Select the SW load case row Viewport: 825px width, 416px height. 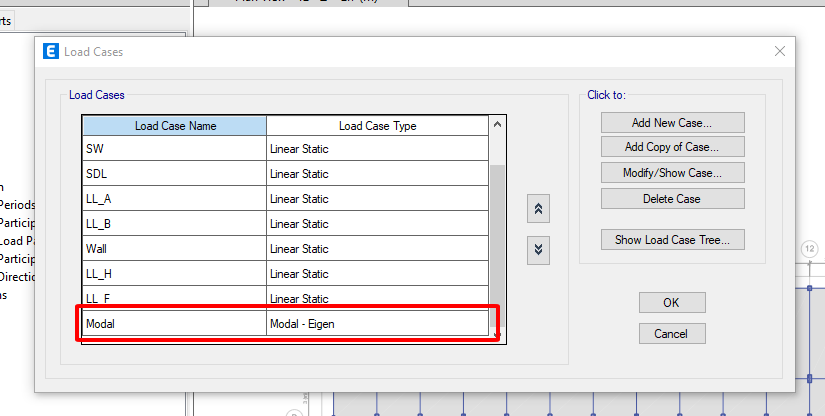[x=286, y=148]
